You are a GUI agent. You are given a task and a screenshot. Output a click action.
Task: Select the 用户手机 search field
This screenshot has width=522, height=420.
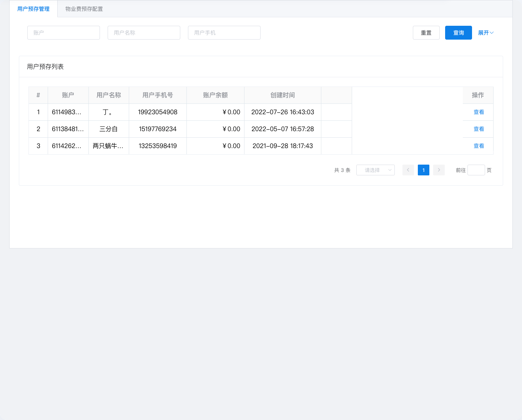coord(224,33)
